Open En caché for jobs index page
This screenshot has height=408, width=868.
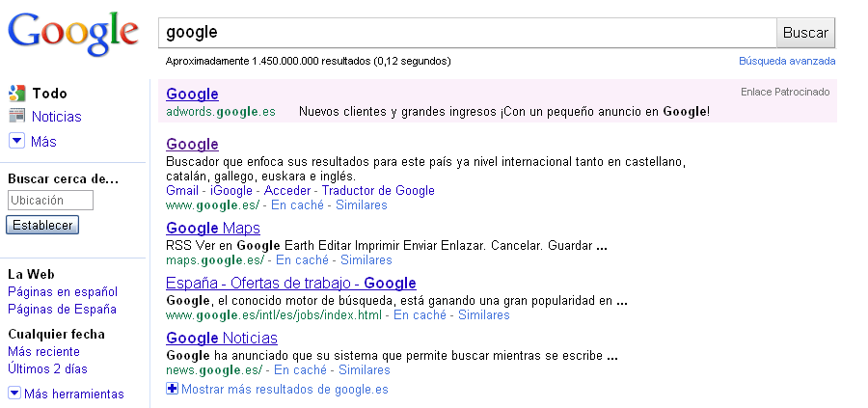(420, 315)
